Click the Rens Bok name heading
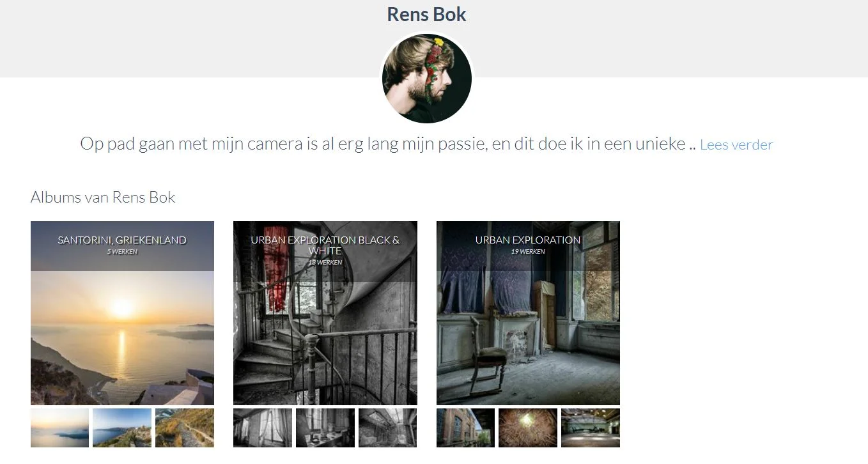Viewport: 868px width, 464px height. 427,15
